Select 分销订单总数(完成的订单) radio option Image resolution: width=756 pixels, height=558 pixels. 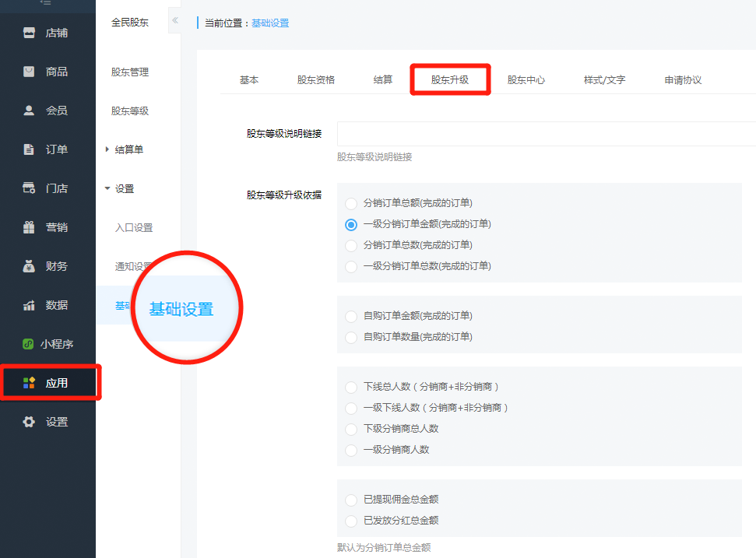pos(351,245)
